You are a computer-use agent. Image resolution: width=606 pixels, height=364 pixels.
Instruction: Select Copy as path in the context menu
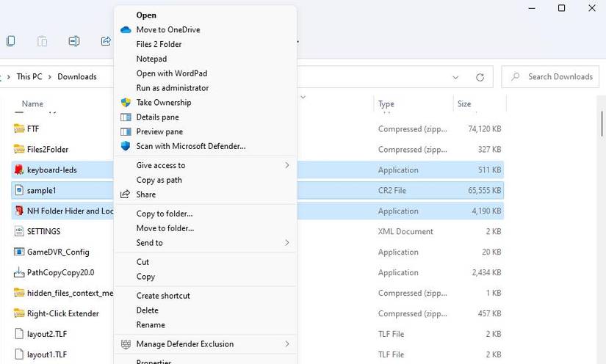(159, 180)
